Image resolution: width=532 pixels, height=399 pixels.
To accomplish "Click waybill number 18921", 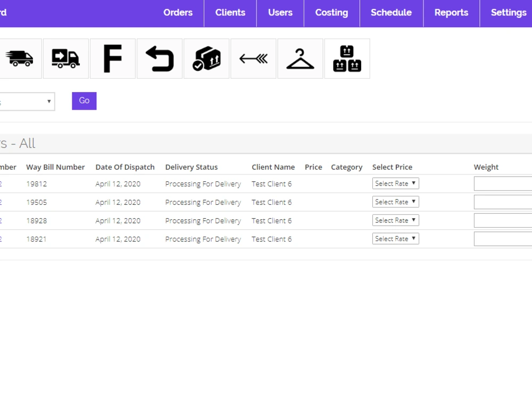I will [36, 239].
